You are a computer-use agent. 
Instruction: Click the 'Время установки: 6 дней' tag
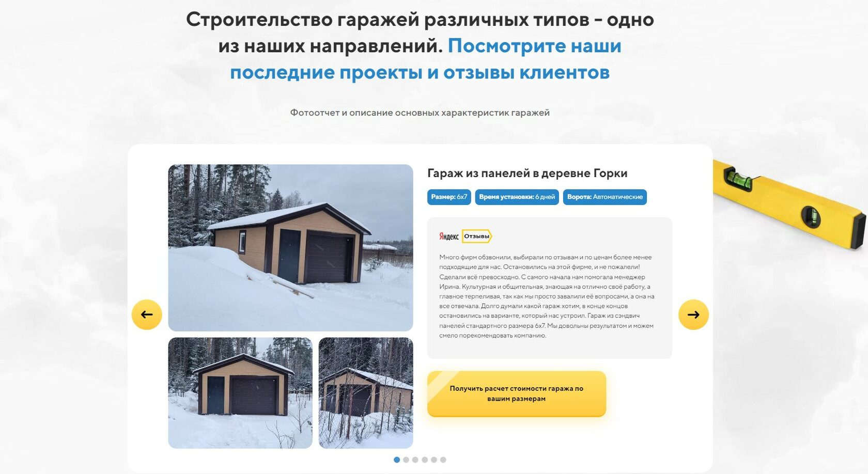517,197
